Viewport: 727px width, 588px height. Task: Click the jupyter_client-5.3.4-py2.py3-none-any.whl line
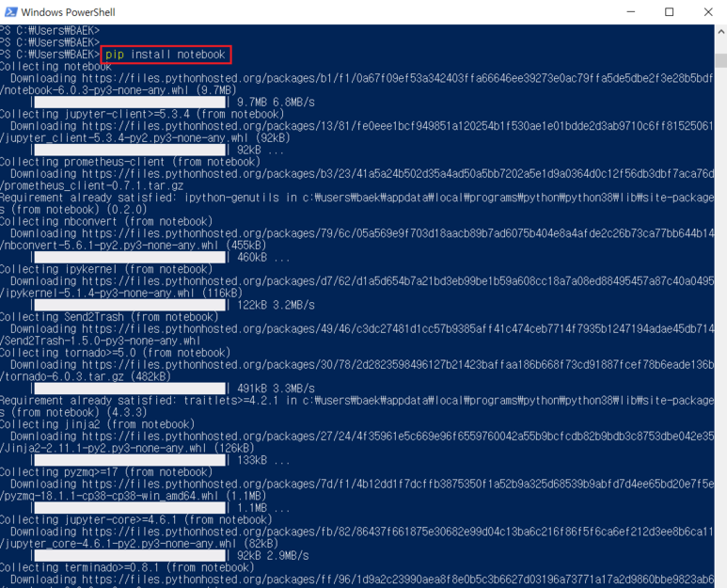(145, 137)
